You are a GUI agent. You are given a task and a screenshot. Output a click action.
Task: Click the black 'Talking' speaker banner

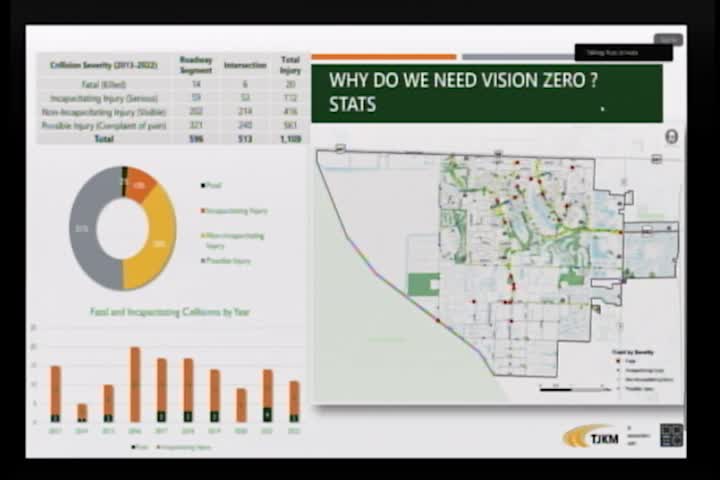(624, 52)
